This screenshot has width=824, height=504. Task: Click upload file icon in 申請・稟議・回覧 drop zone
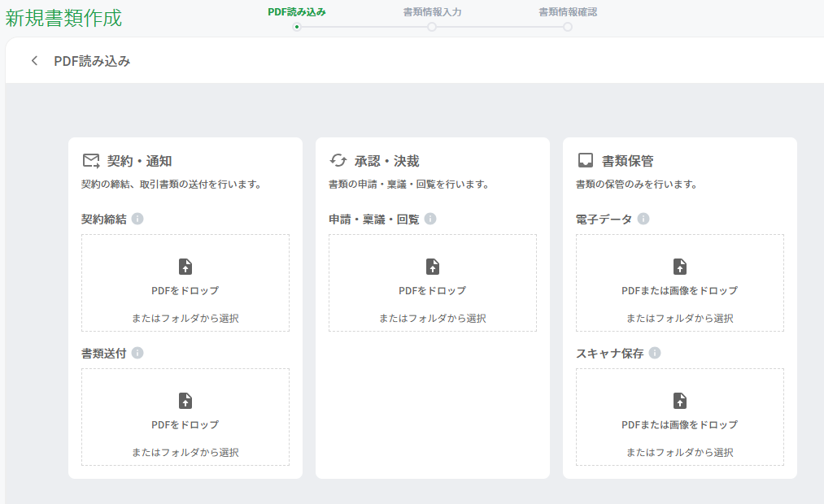(433, 267)
